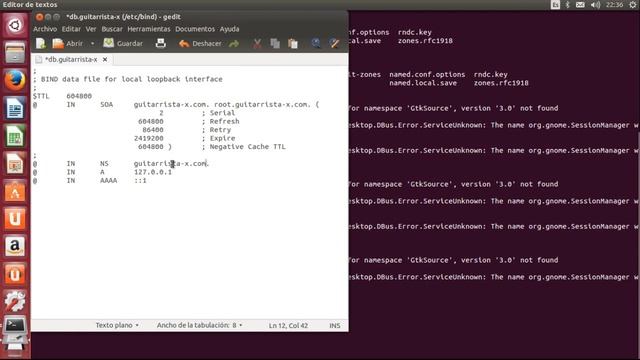Open the session gear menu in top panel

coord(633,5)
